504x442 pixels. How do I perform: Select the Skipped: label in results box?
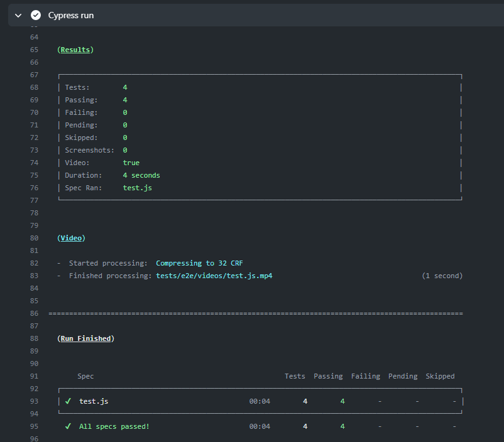(81, 137)
